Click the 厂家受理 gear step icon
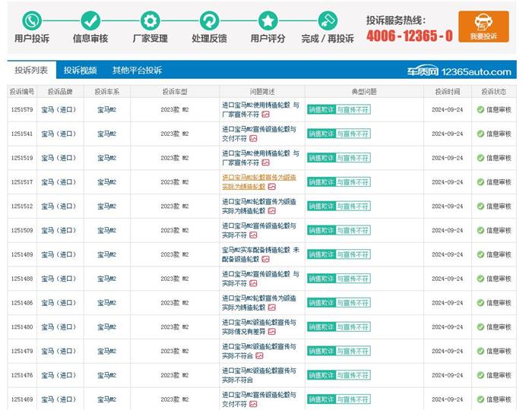This screenshot has height=410, width=532. [x=150, y=20]
